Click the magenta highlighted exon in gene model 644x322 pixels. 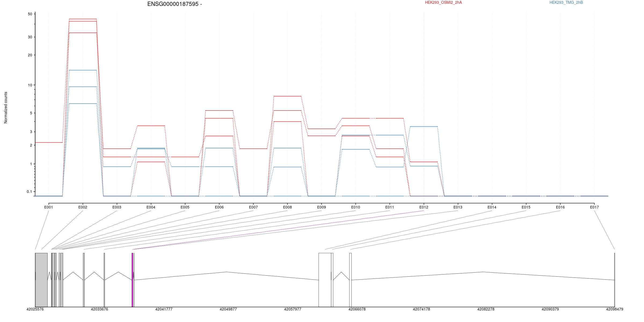tap(132, 280)
